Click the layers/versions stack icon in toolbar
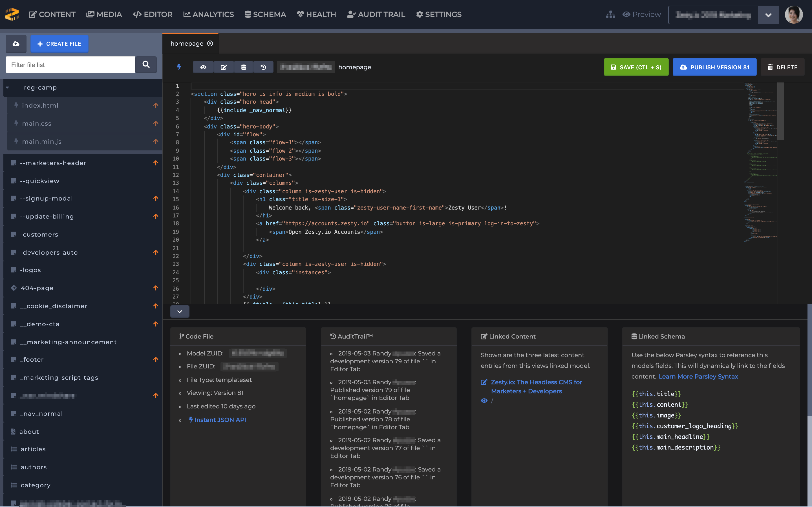The height and width of the screenshot is (507, 812). (x=243, y=66)
